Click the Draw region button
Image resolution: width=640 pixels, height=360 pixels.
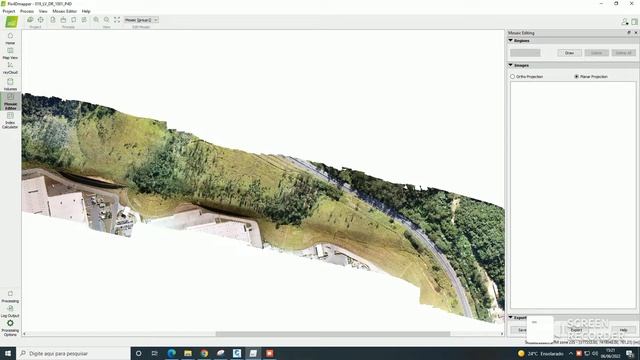(x=569, y=53)
